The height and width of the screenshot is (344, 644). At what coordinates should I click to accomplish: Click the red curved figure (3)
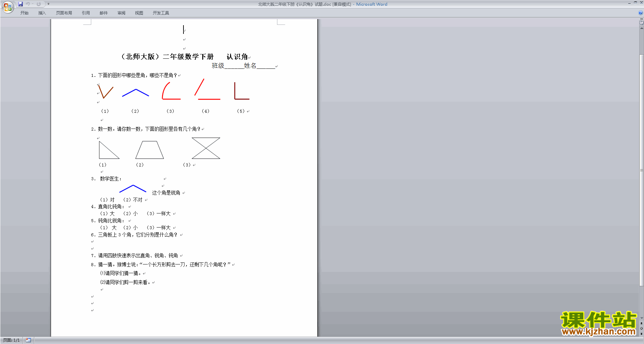click(x=171, y=91)
